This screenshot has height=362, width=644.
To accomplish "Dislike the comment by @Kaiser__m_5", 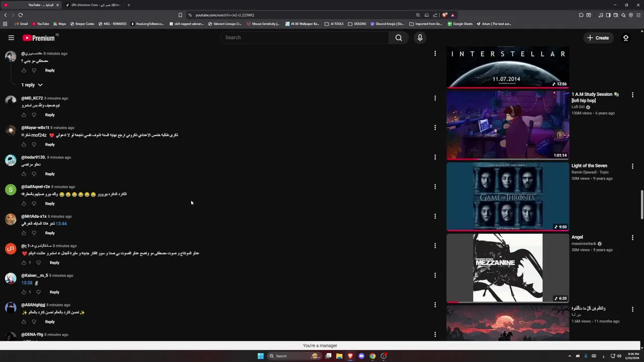I will (x=39, y=292).
